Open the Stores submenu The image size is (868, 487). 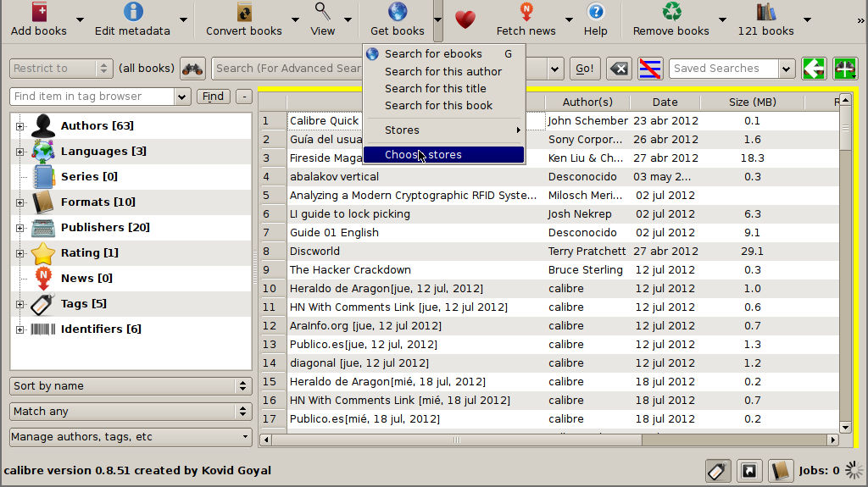(444, 130)
